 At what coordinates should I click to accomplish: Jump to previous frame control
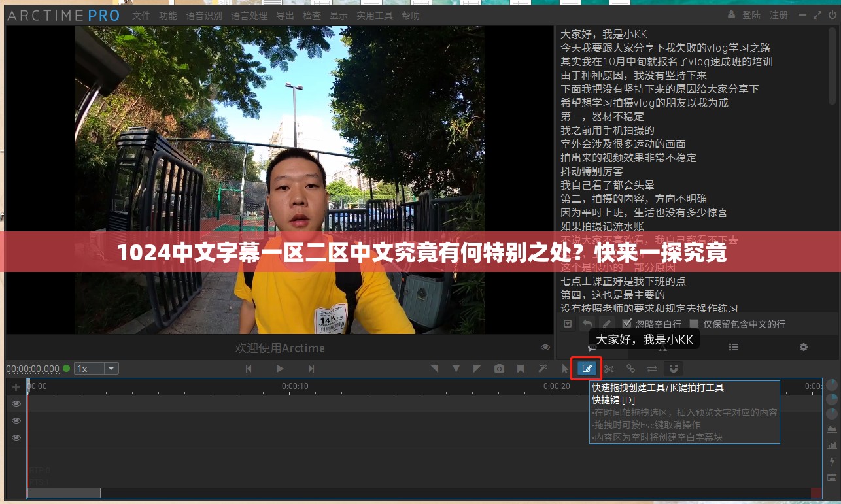249,369
